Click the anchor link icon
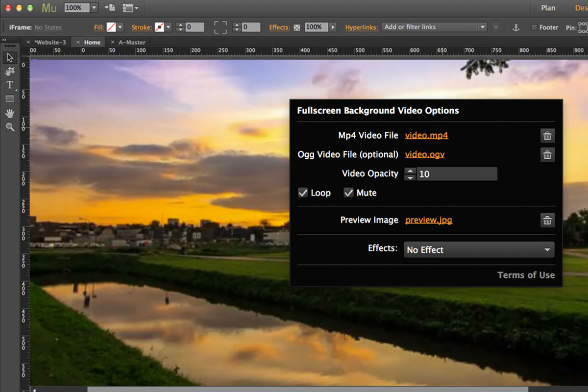This screenshot has height=392, width=588. pos(515,27)
